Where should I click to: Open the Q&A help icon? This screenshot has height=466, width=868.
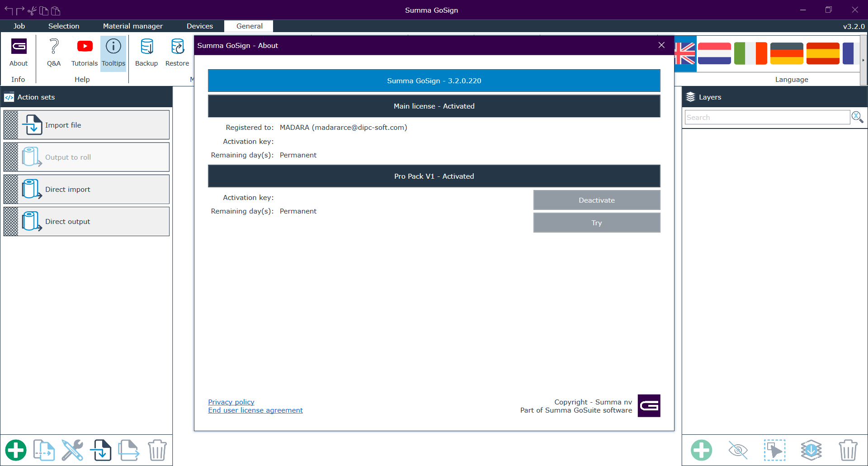coord(54,53)
